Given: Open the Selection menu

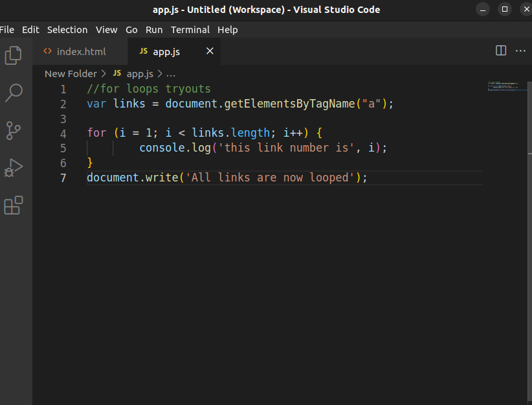Looking at the screenshot, I should 67,30.
